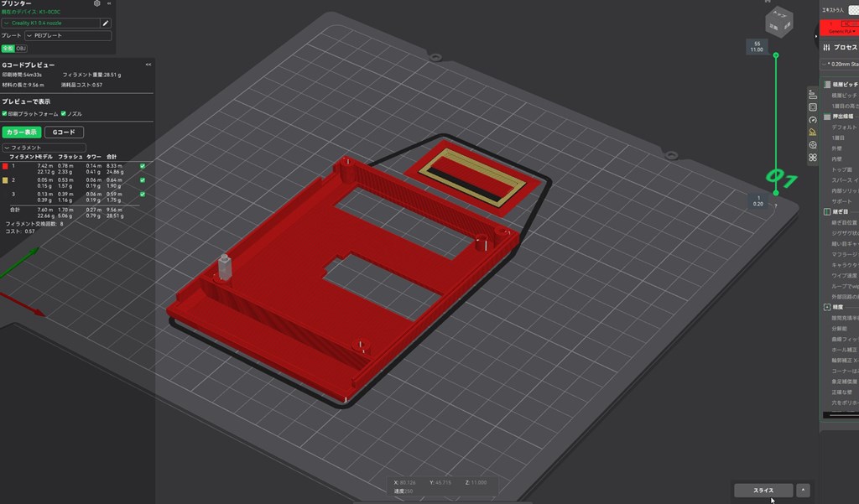Open the four-circle others sidebar tab icon
This screenshot has width=859, height=504.
pyautogui.click(x=812, y=158)
